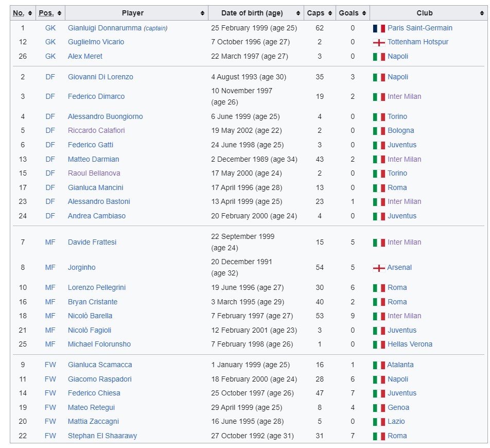Click the Italian flag next to Genoa
The image size is (490, 448).
(379, 408)
